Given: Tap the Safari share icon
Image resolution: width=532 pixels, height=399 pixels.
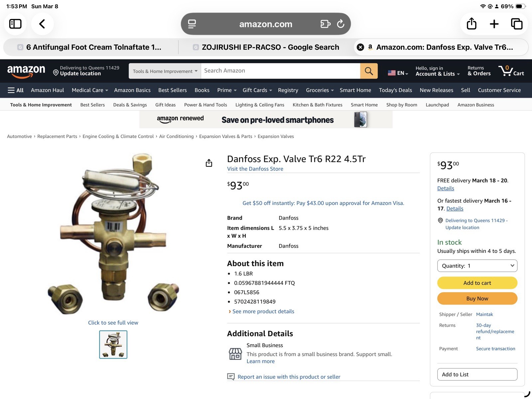Looking at the screenshot, I should (x=471, y=24).
